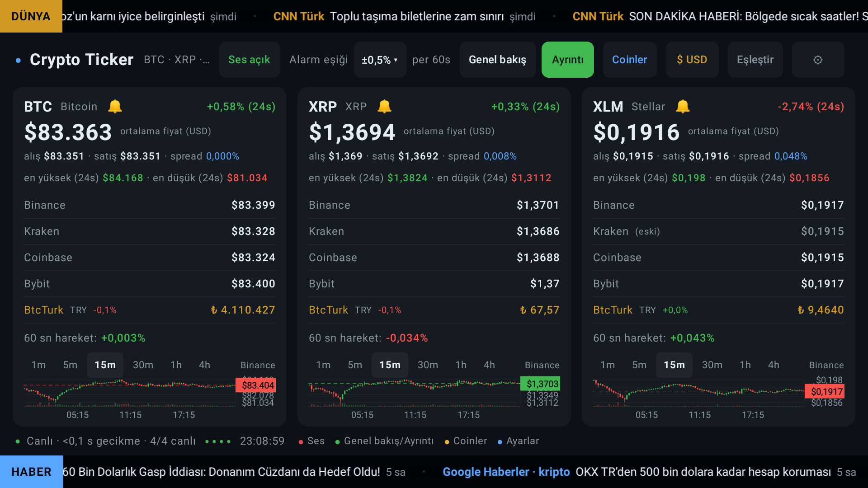
Task: Select 1m interval on XLM chart
Action: (608, 365)
